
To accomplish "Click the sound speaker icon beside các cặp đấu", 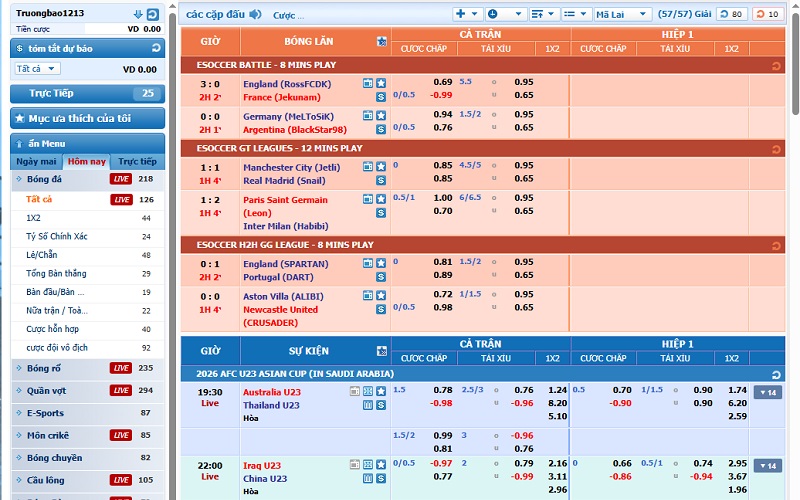I will 255,15.
